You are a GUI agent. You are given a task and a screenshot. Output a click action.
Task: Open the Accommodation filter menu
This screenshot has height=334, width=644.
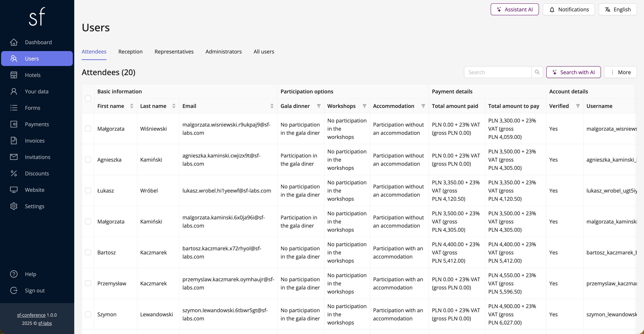[423, 106]
